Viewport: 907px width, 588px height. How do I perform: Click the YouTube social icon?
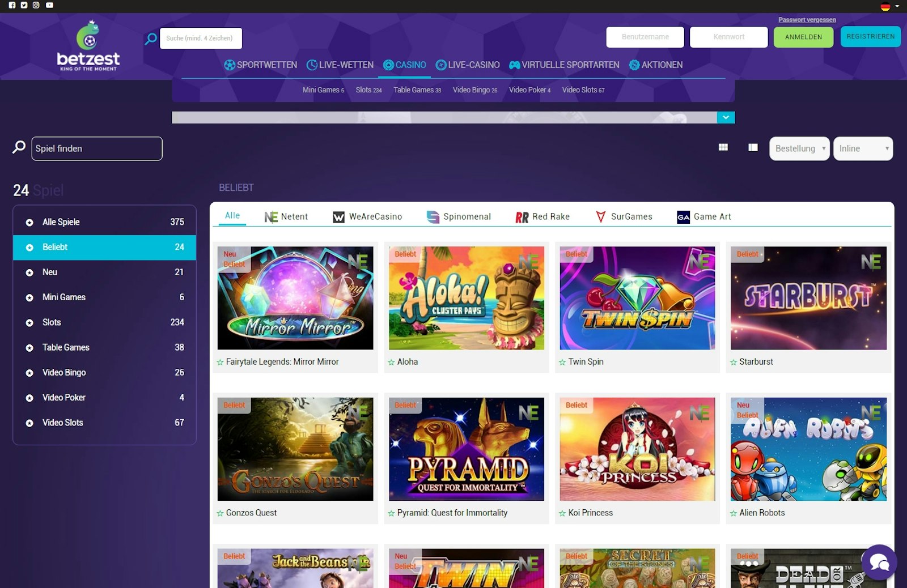50,5
